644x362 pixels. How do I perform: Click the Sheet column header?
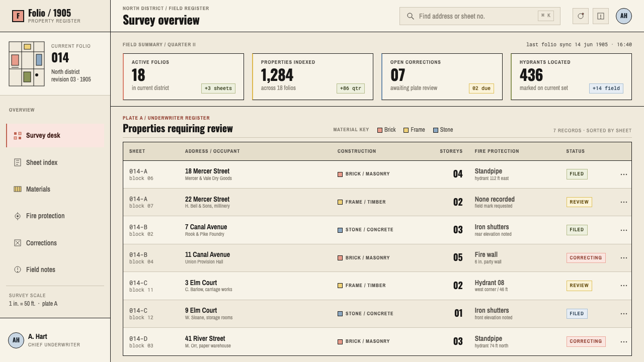point(137,151)
